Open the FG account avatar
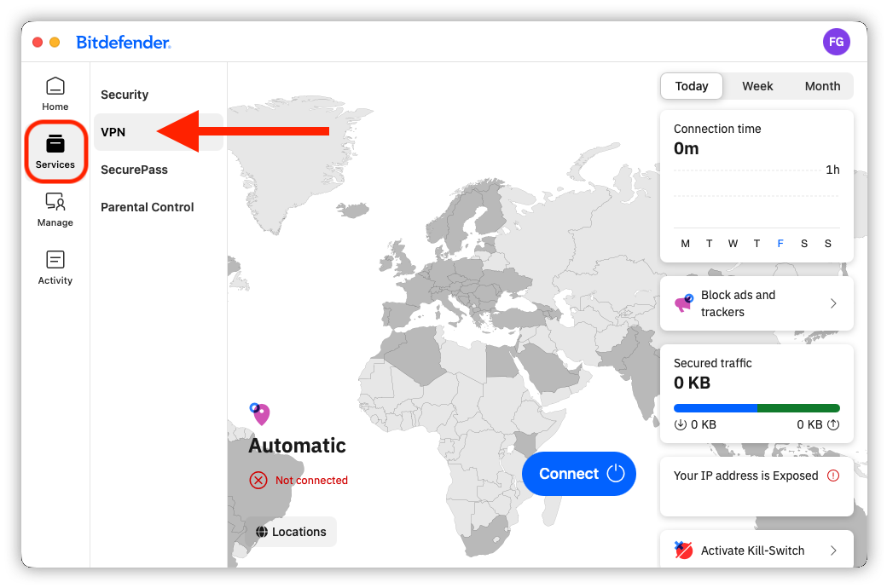This screenshot has width=887, height=588. coord(836,42)
